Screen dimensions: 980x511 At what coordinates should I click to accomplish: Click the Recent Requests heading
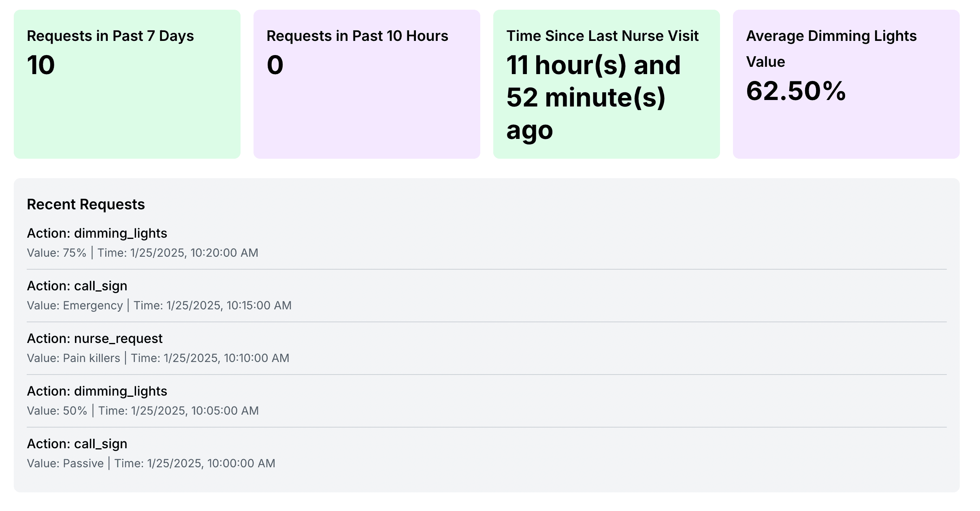(86, 204)
